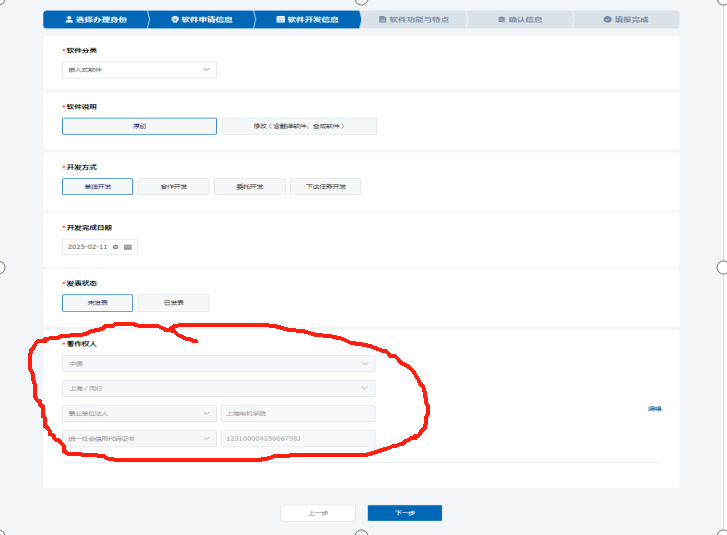Click the 上一步 button
The image size is (727, 535).
317,513
